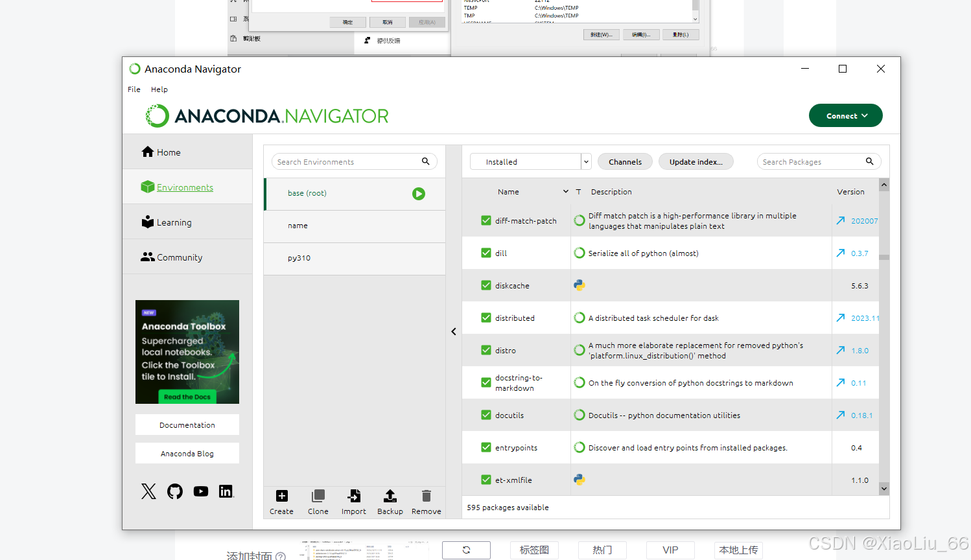Image resolution: width=971 pixels, height=560 pixels.
Task: Click the Anaconda Toolbox promo banner
Action: point(187,352)
